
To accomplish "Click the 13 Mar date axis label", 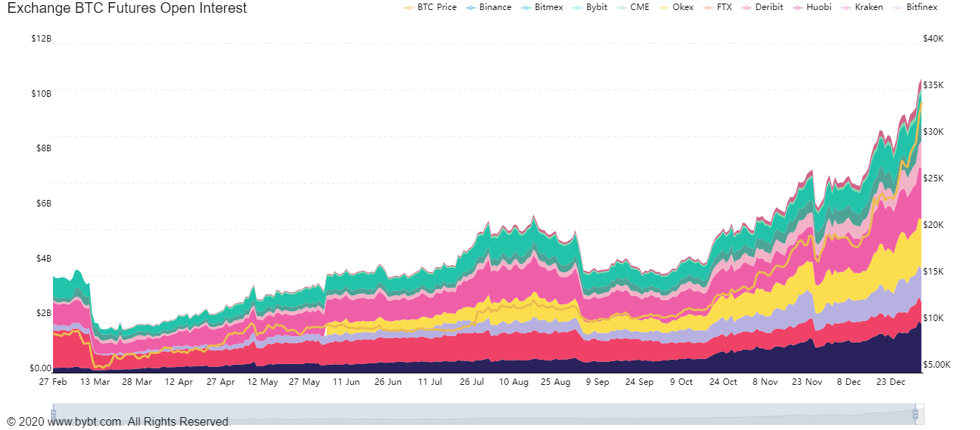I will pos(95,382).
